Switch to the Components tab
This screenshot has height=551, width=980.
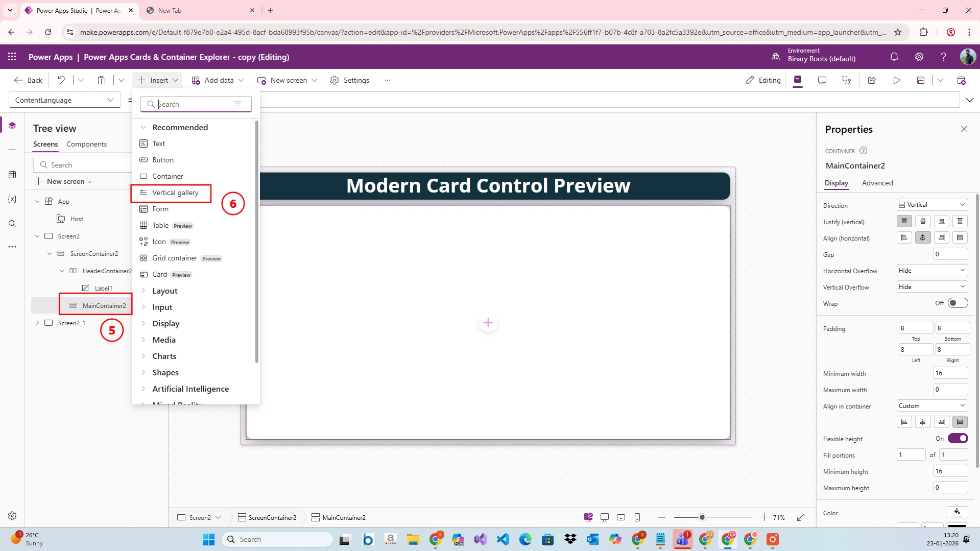point(86,144)
